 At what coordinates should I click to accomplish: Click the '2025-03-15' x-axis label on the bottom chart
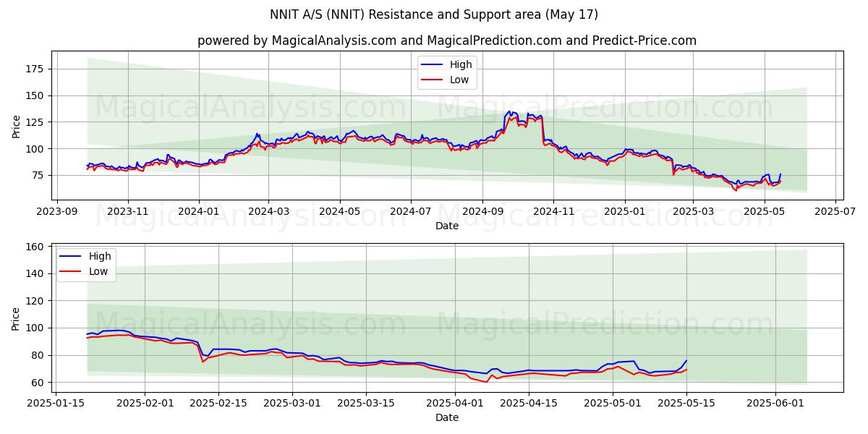point(366,404)
